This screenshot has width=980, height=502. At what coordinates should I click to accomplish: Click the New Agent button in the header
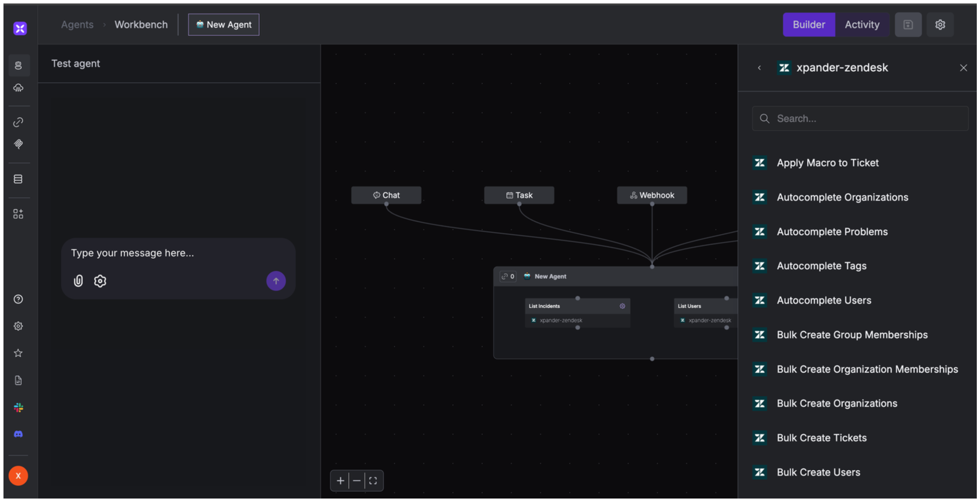click(224, 25)
